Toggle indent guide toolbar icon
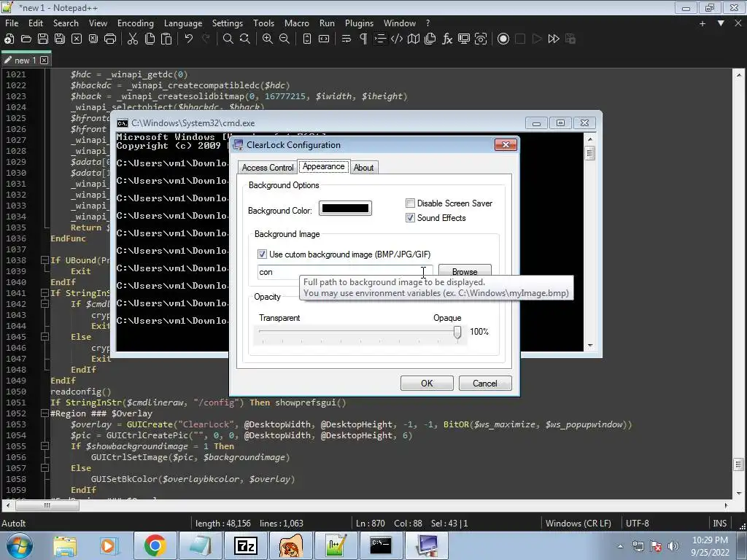The height and width of the screenshot is (560, 747). click(380, 39)
